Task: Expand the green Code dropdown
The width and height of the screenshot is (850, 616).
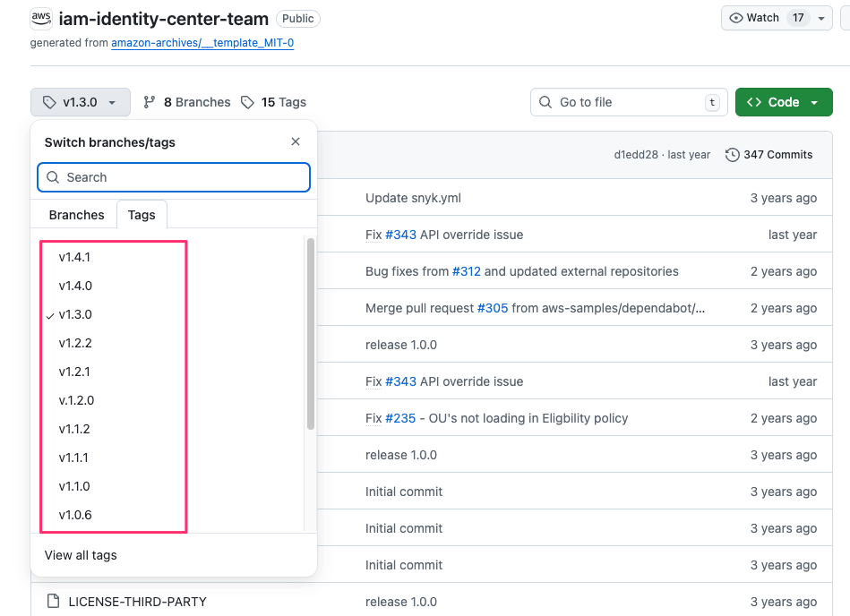Action: 784,102
